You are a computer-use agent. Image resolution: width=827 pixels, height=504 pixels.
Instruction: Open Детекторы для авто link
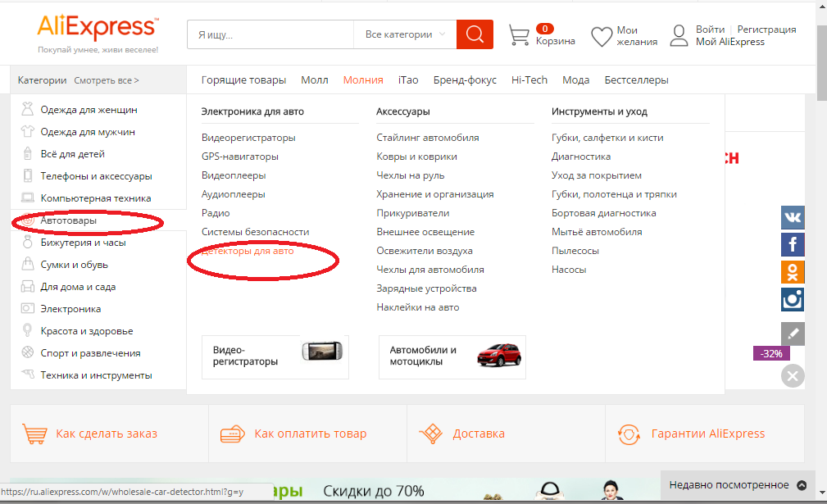(248, 251)
